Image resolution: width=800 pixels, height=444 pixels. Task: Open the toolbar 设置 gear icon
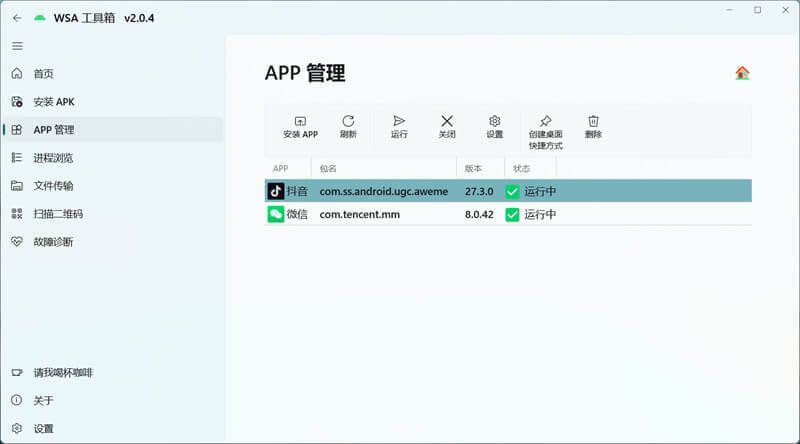(494, 121)
